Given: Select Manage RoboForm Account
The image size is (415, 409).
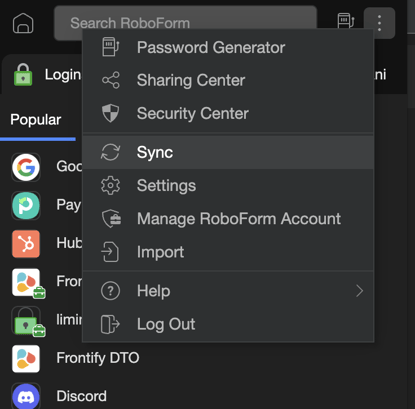Looking at the screenshot, I should 228,219.
